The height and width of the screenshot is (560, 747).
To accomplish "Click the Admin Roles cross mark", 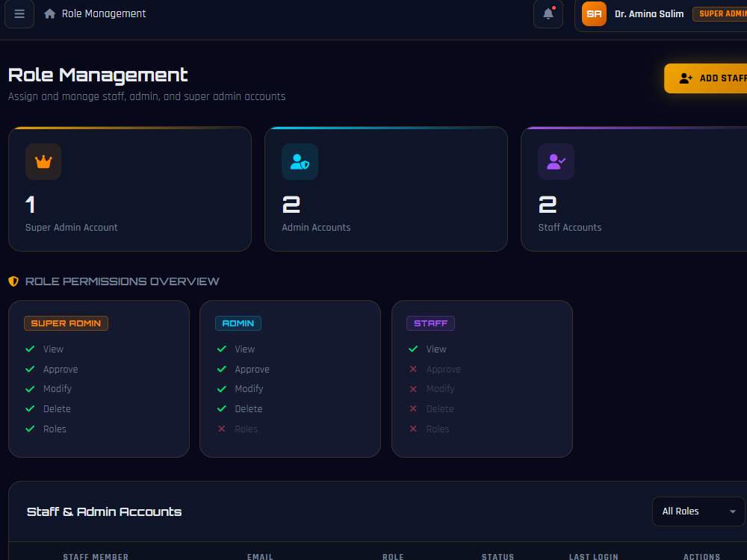I will [x=222, y=429].
